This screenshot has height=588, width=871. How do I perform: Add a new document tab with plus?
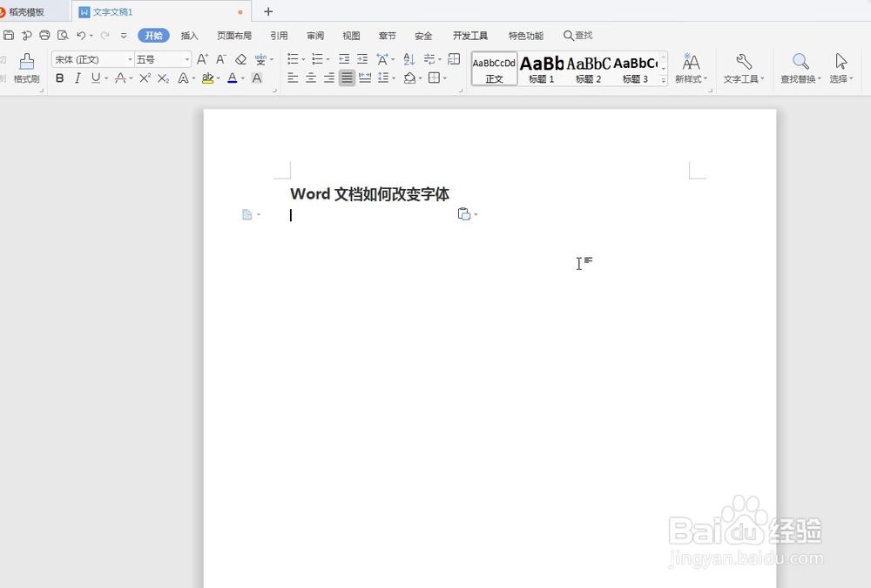(267, 11)
